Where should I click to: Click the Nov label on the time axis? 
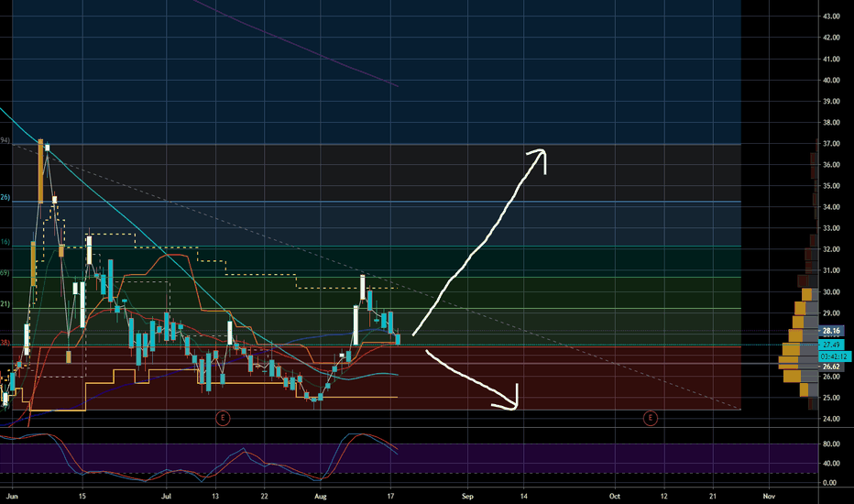(x=769, y=497)
